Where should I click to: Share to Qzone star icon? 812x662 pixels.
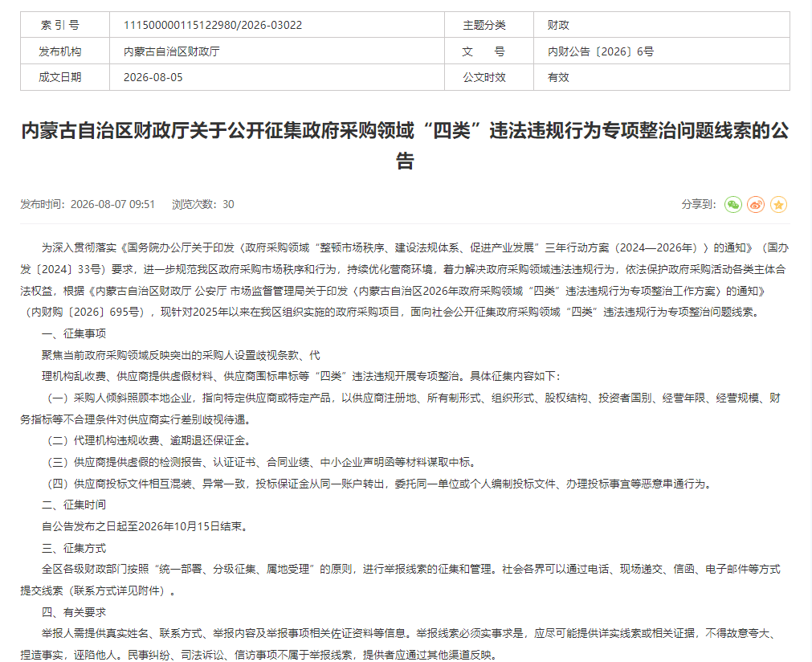point(778,205)
